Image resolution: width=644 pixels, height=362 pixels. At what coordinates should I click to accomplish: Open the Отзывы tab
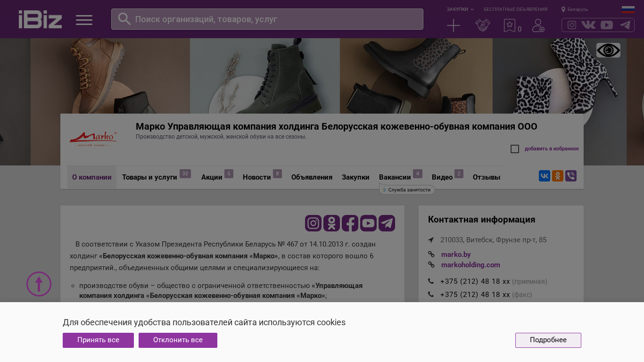pos(487,177)
